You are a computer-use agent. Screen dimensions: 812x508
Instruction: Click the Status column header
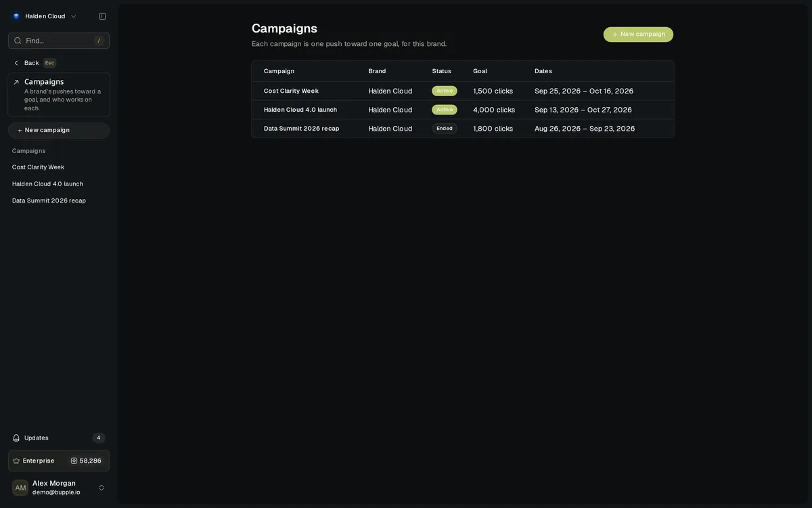442,71
